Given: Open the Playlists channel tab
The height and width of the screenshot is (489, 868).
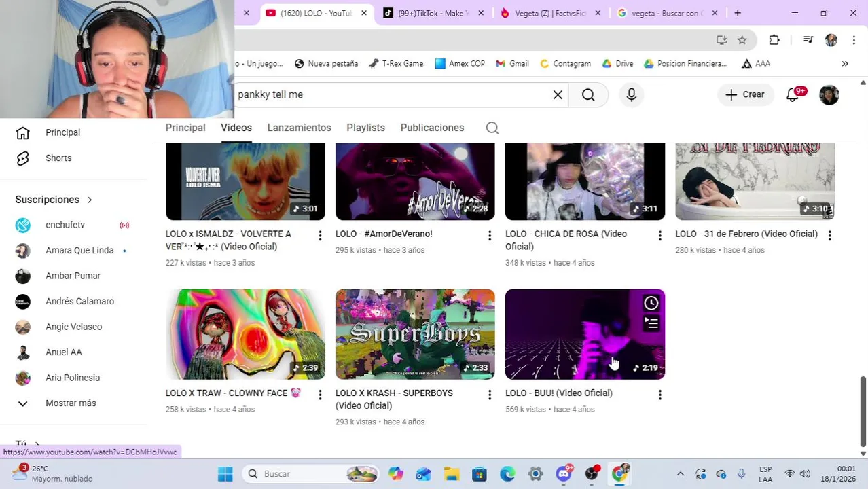Looking at the screenshot, I should [x=365, y=128].
